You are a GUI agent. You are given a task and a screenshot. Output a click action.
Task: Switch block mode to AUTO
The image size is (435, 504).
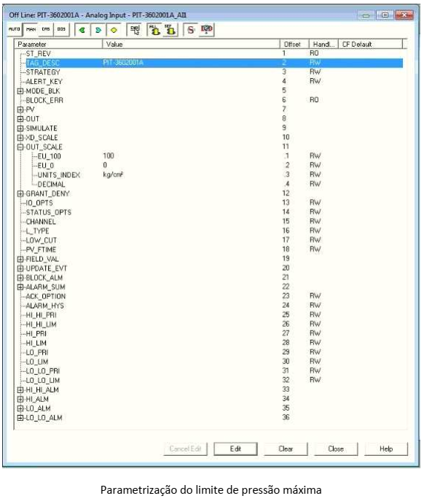point(14,30)
